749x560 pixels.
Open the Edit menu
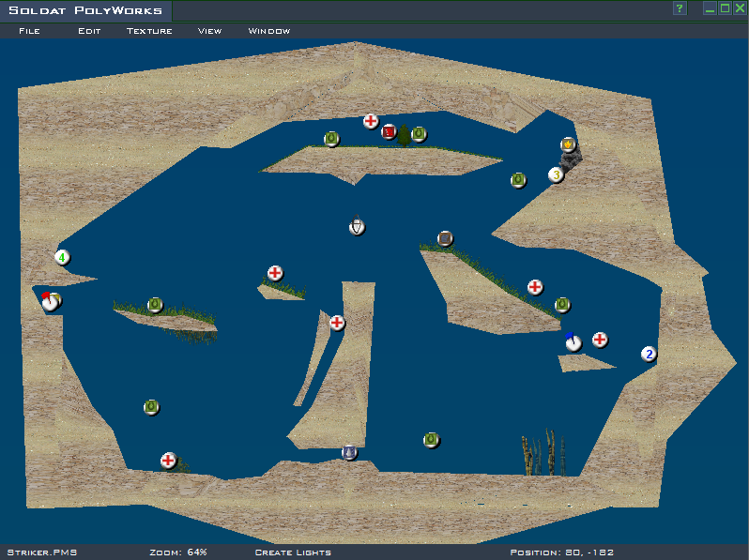coord(89,31)
